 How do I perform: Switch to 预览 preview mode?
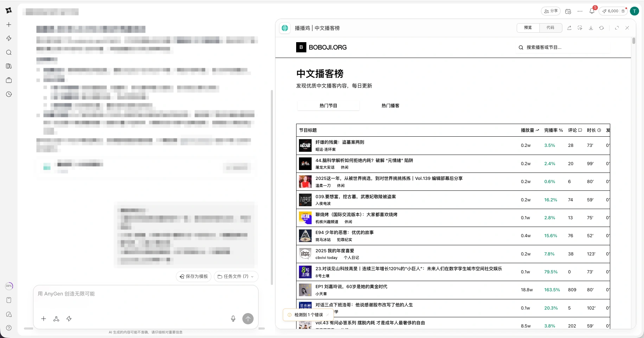tap(528, 28)
